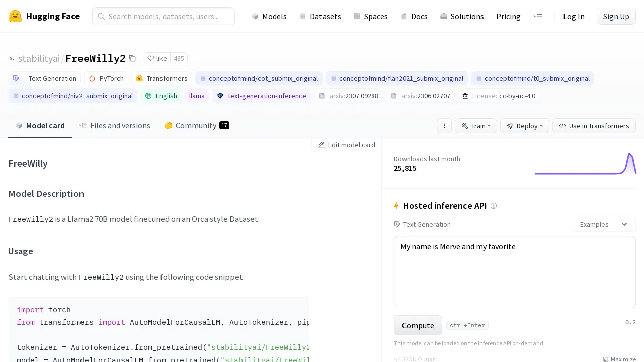The width and height of the screenshot is (644, 362).
Task: Open conceptofmind/t0_submix_original dataset tag
Action: tap(533, 78)
